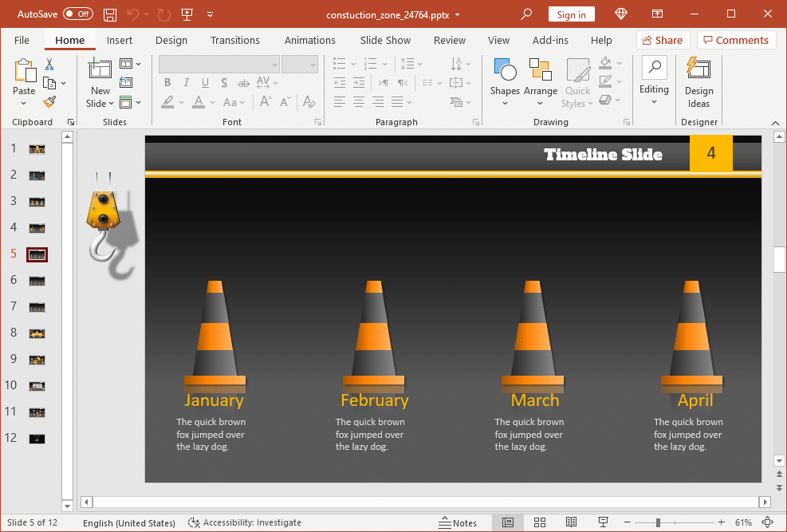Switch to Slide Sorter view
The width and height of the screenshot is (787, 532).
click(540, 522)
